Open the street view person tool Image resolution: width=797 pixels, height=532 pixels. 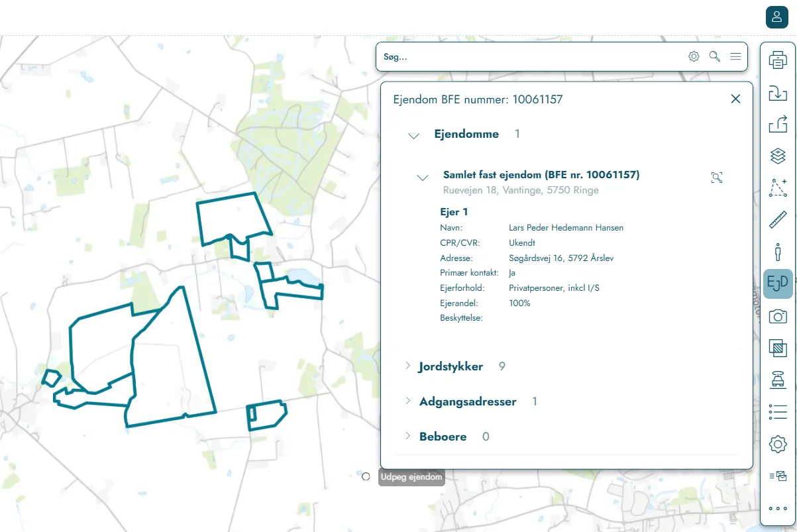coord(778,252)
